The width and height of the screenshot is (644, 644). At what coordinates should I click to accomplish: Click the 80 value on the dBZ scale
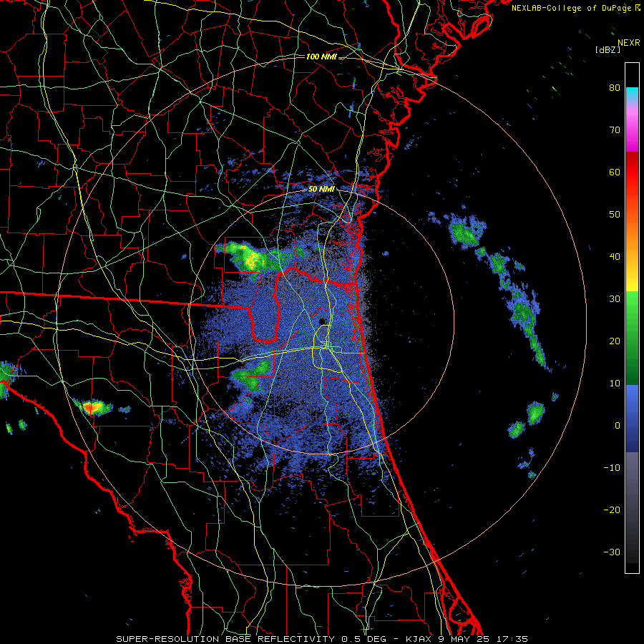pyautogui.click(x=615, y=87)
